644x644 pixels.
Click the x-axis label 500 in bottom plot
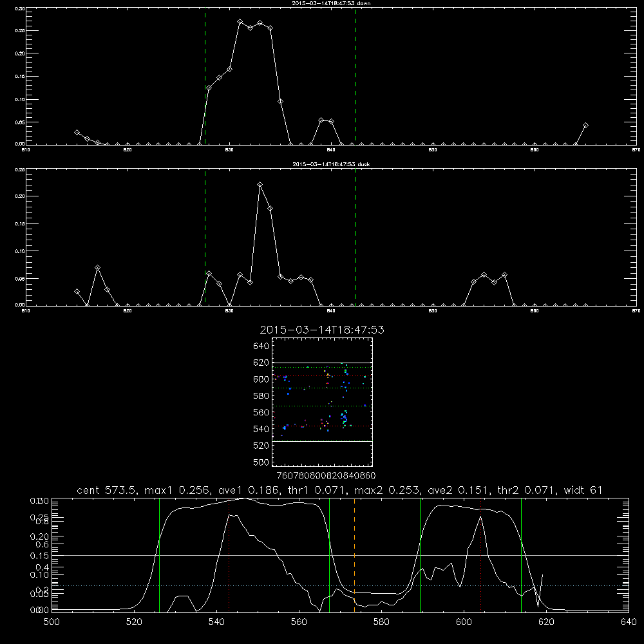[x=52, y=622]
